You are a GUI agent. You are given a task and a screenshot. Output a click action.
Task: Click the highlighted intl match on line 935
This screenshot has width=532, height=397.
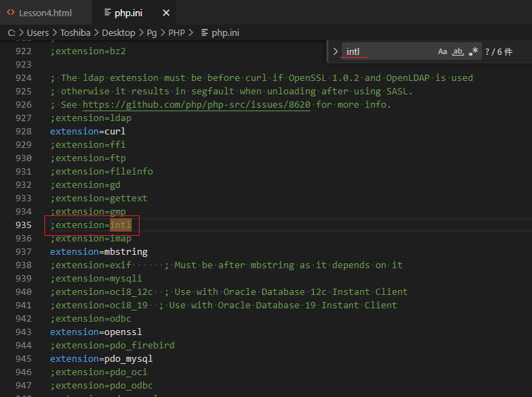click(120, 225)
